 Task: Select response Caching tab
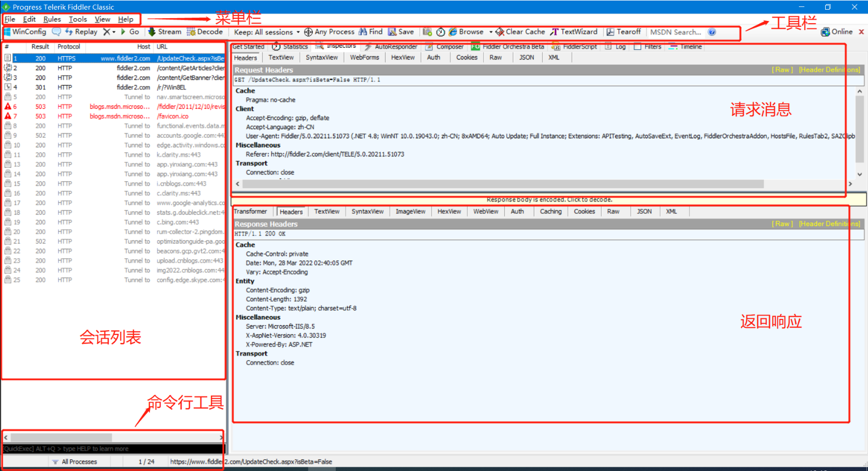pos(550,212)
